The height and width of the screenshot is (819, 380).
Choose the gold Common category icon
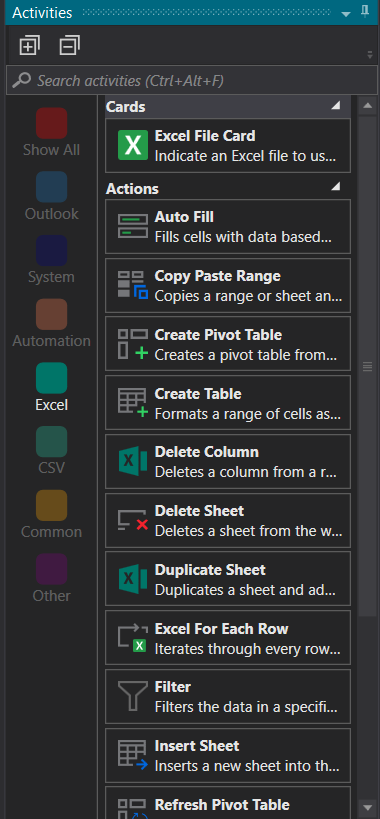52,506
